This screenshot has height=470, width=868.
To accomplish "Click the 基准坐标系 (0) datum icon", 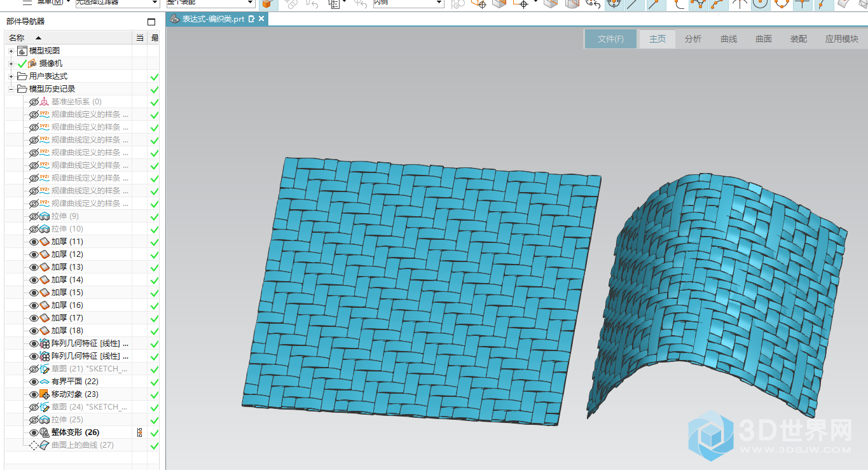I will tap(45, 102).
